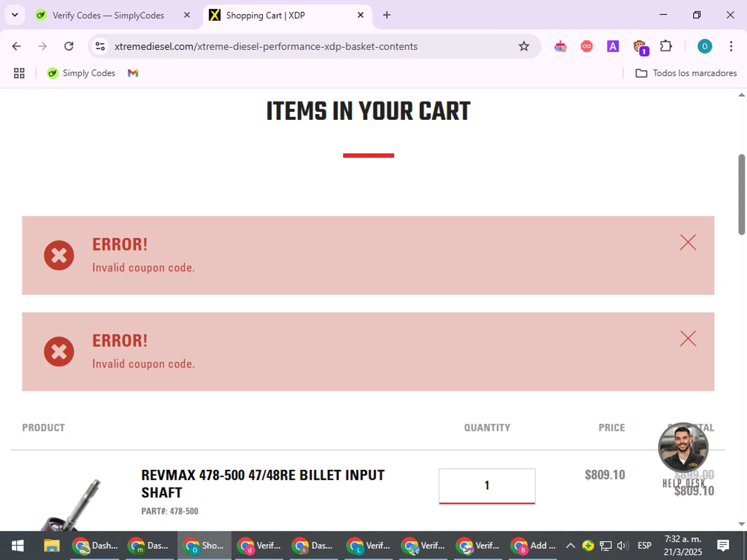
Task: Open the purple A extension icon
Action: 613,46
